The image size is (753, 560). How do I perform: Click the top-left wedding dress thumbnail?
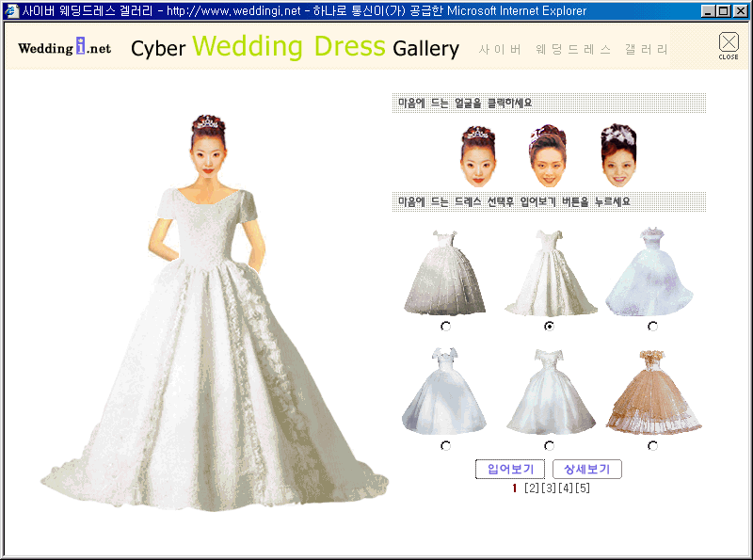click(444, 272)
